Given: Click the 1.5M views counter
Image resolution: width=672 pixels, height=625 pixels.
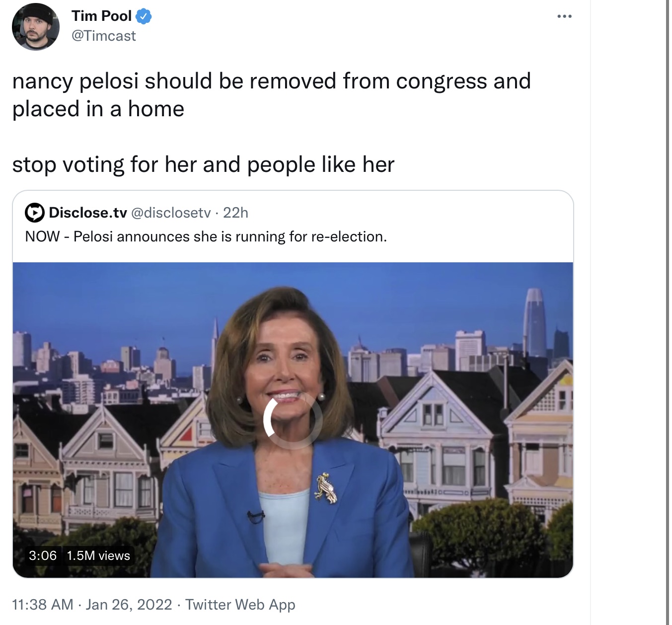Looking at the screenshot, I should click(x=98, y=555).
